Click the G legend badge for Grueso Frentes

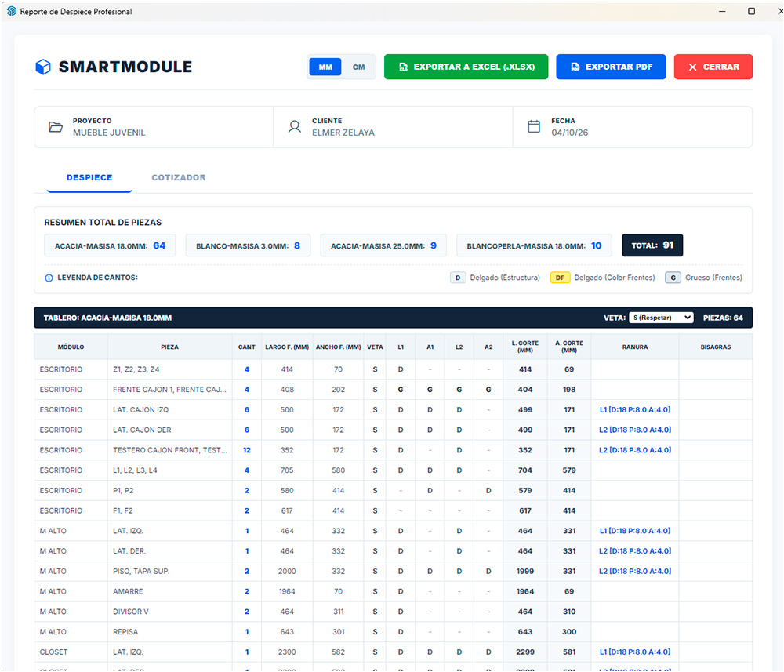point(673,278)
